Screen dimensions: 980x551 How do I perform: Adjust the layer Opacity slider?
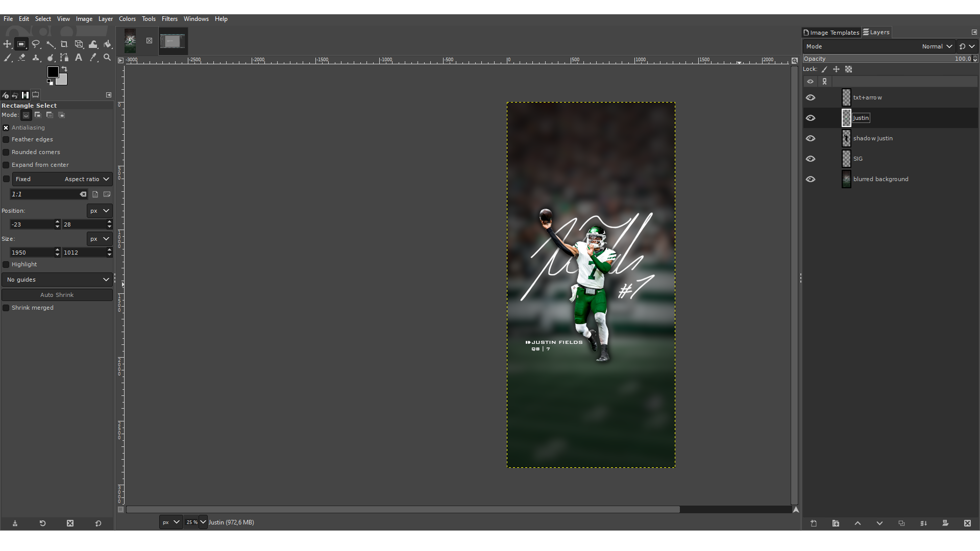click(890, 59)
